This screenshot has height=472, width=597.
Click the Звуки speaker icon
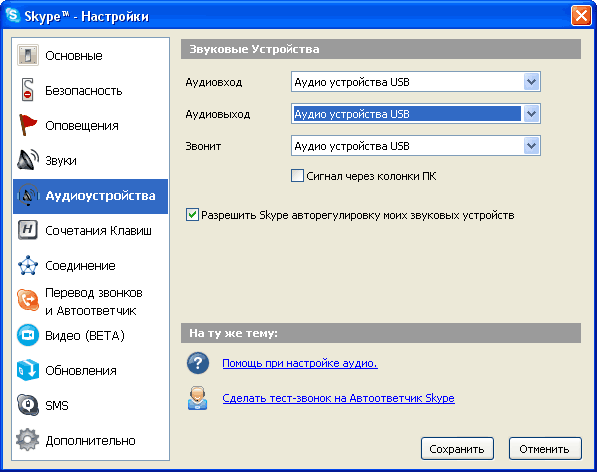pos(28,160)
